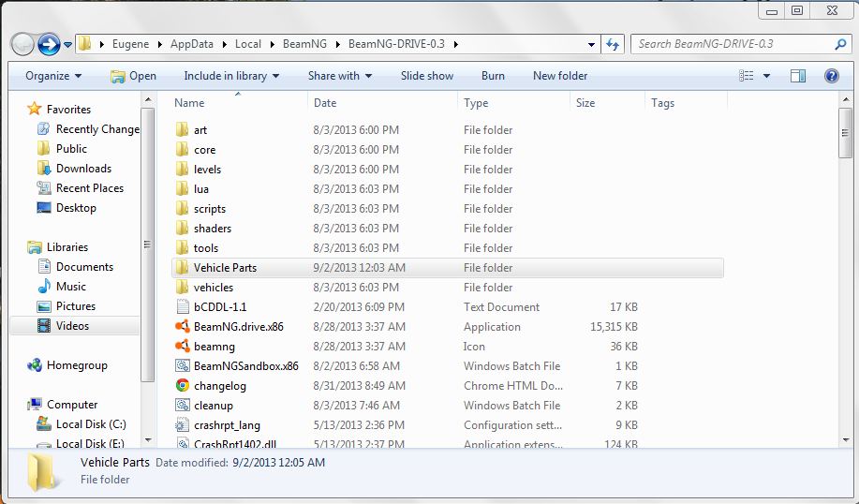This screenshot has width=859, height=504.
Task: Click Open in the toolbar
Action: pyautogui.click(x=133, y=76)
